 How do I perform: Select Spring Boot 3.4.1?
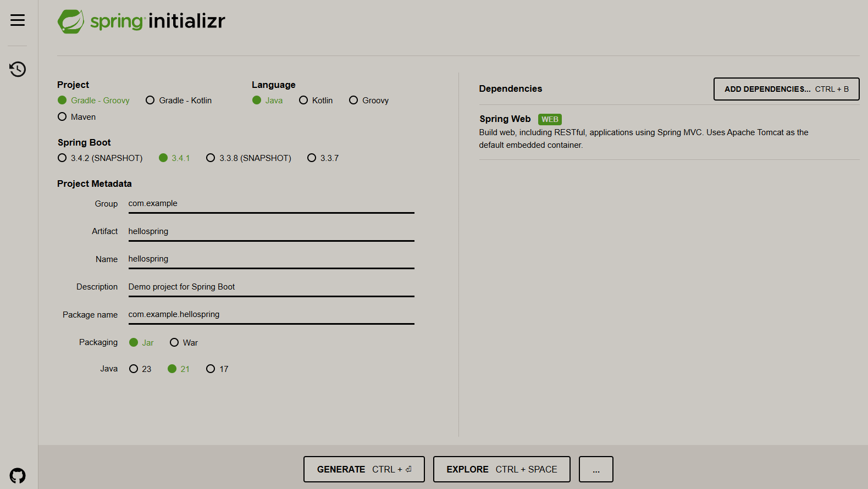coord(174,158)
